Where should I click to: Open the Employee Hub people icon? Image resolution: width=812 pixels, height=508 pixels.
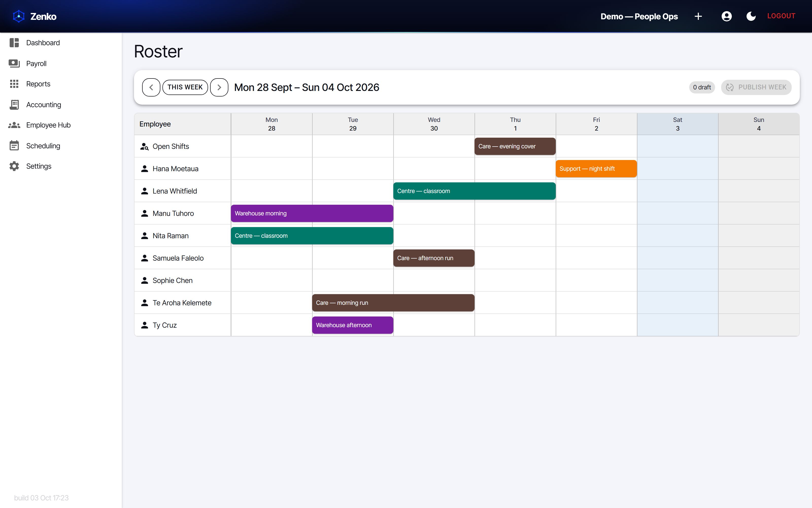point(14,125)
